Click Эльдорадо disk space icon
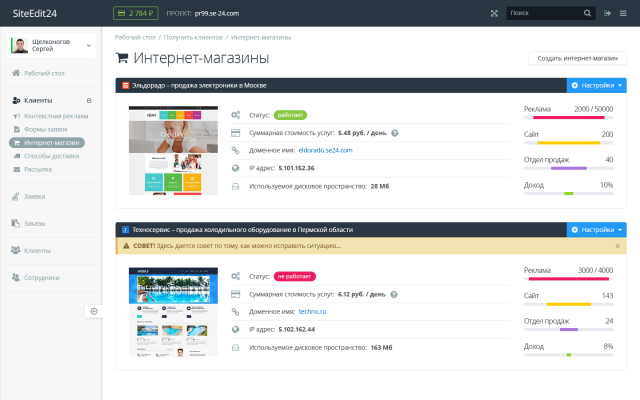 click(236, 187)
